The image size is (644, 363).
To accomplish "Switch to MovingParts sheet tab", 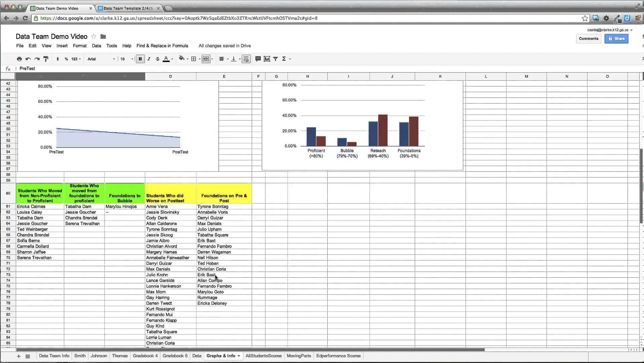I will (299, 356).
